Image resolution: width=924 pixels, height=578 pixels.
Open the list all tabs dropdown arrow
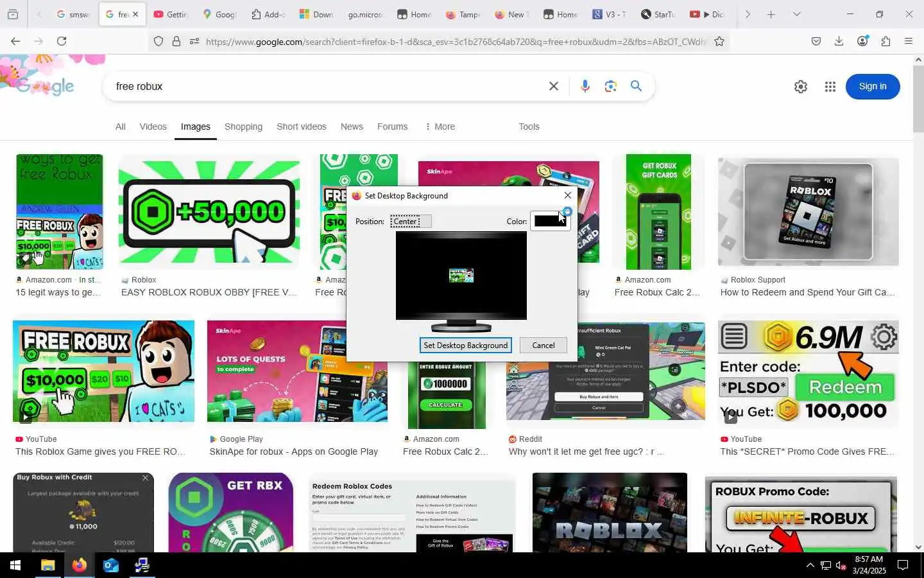[x=797, y=14]
